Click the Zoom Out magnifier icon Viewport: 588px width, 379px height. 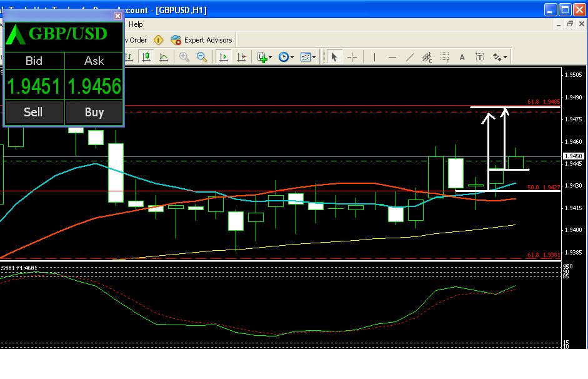tap(202, 57)
